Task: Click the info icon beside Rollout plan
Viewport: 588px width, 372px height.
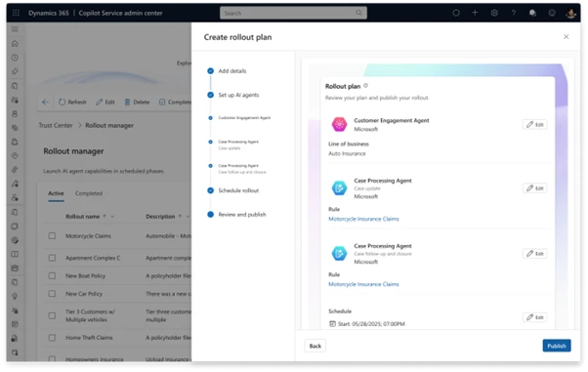Action: pos(366,86)
